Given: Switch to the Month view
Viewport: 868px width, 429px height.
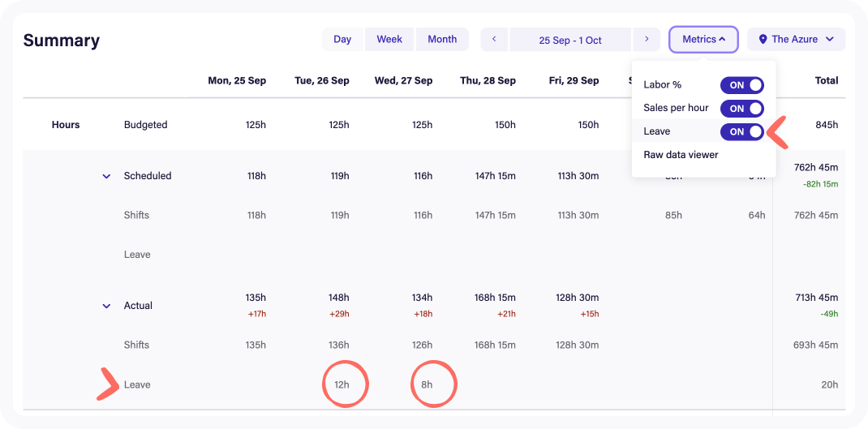Looking at the screenshot, I should pyautogui.click(x=442, y=40).
